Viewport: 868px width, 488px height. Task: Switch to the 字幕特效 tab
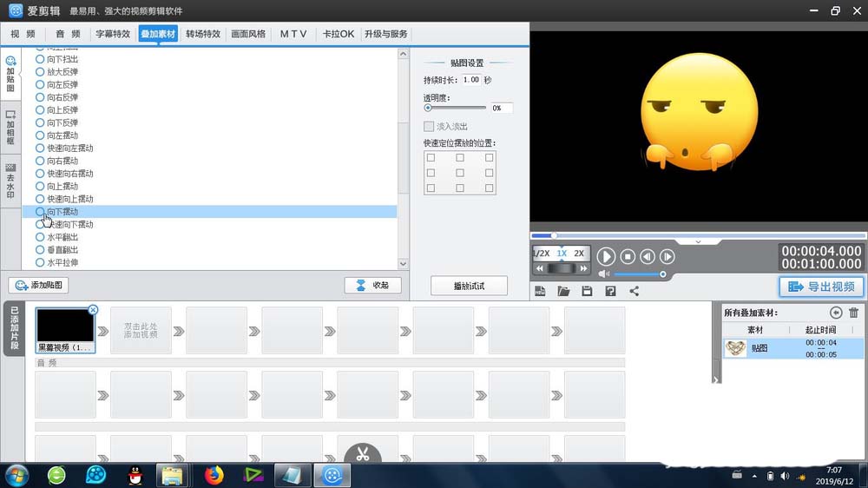(113, 34)
